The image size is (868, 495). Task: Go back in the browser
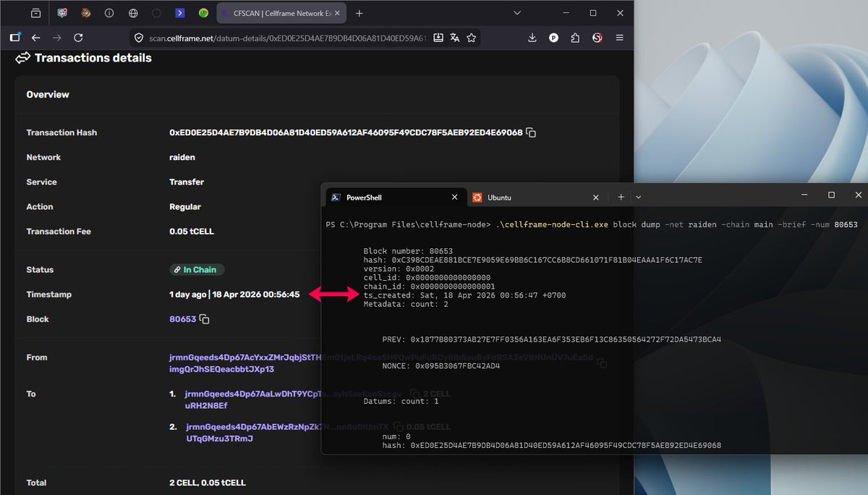pyautogui.click(x=35, y=38)
